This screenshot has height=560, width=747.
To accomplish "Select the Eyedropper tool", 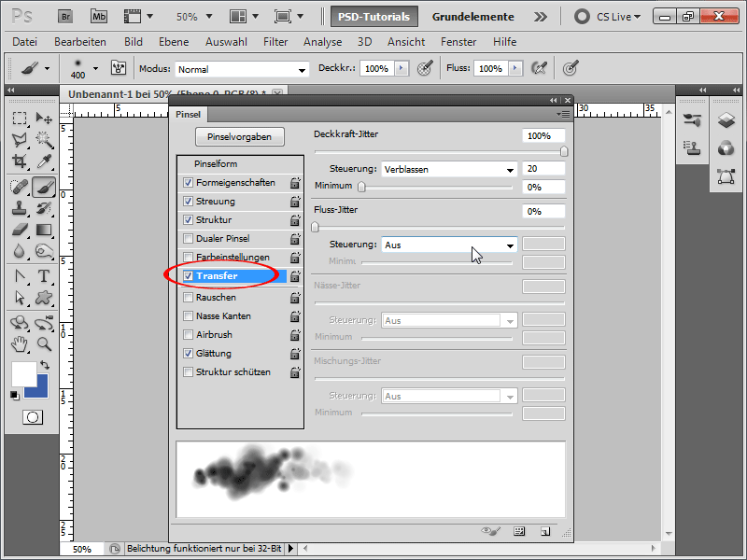I will point(44,161).
